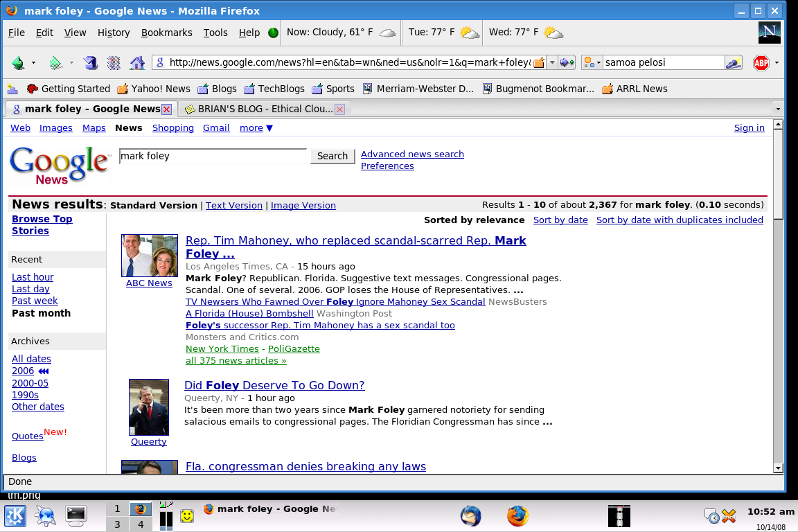Open the View menu
The height and width of the screenshot is (532, 798).
pos(75,33)
